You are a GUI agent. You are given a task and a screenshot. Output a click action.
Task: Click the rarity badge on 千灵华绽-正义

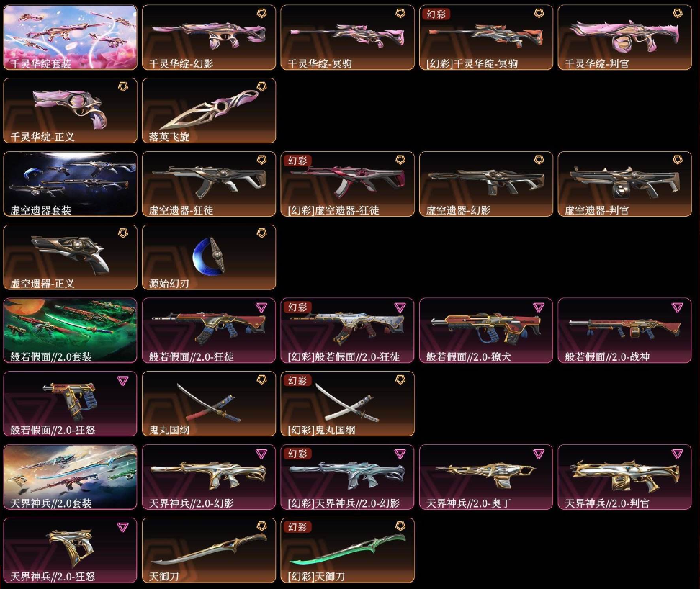pyautogui.click(x=122, y=86)
